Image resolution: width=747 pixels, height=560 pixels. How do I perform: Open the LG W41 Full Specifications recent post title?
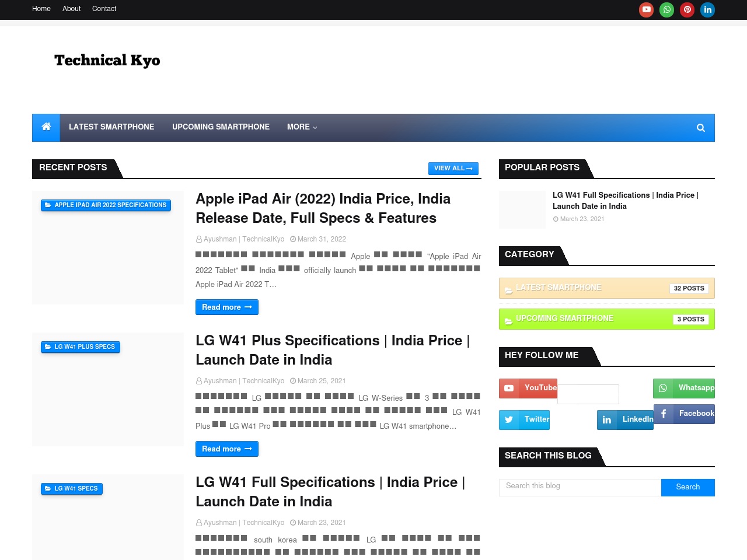click(x=330, y=492)
